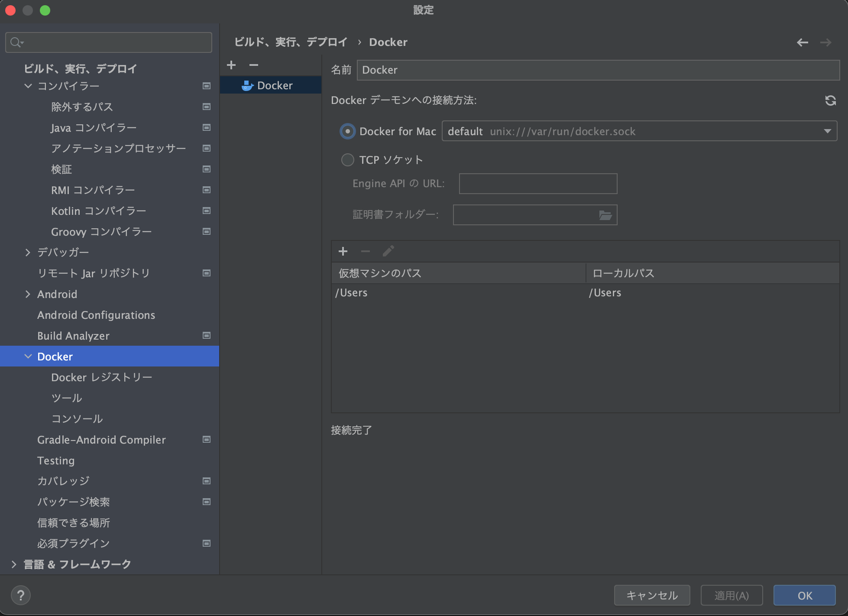Open the folder picker for 証明書フォルダー
Image resolution: width=848 pixels, height=616 pixels.
[605, 214]
